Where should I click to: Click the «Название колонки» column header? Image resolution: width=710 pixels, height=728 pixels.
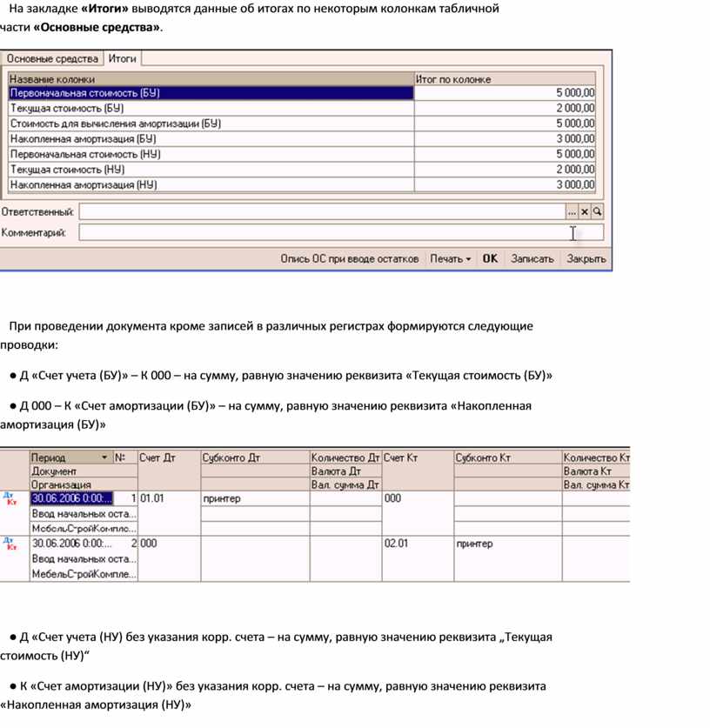click(x=211, y=79)
